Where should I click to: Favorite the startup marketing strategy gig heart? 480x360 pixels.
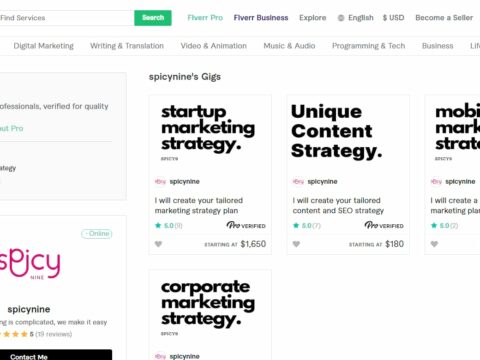pyautogui.click(x=158, y=244)
